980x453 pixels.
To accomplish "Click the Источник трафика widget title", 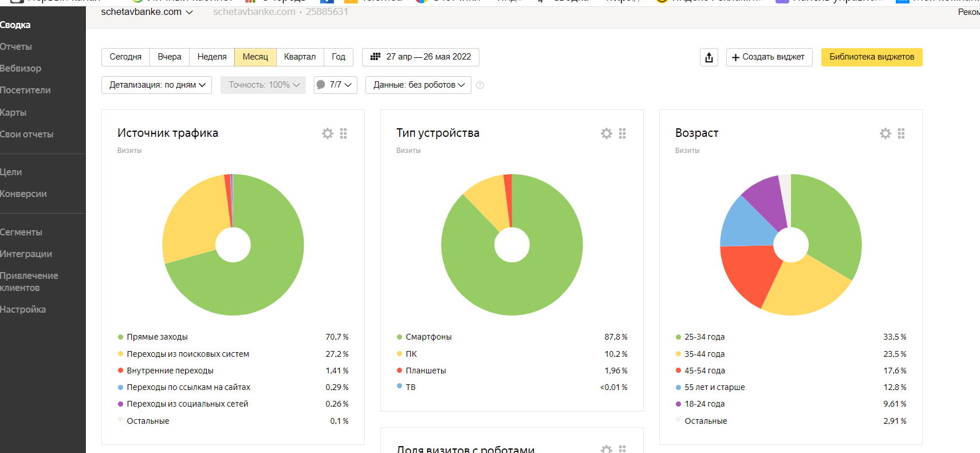I will click(x=168, y=133).
